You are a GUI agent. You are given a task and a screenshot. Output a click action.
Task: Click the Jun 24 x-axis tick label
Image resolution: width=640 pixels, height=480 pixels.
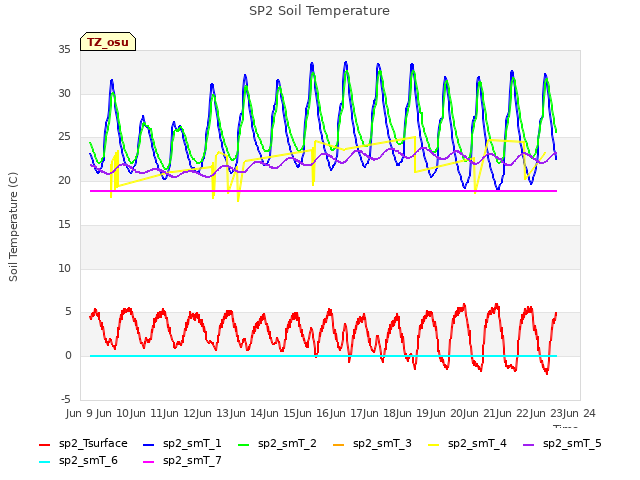click(x=578, y=413)
